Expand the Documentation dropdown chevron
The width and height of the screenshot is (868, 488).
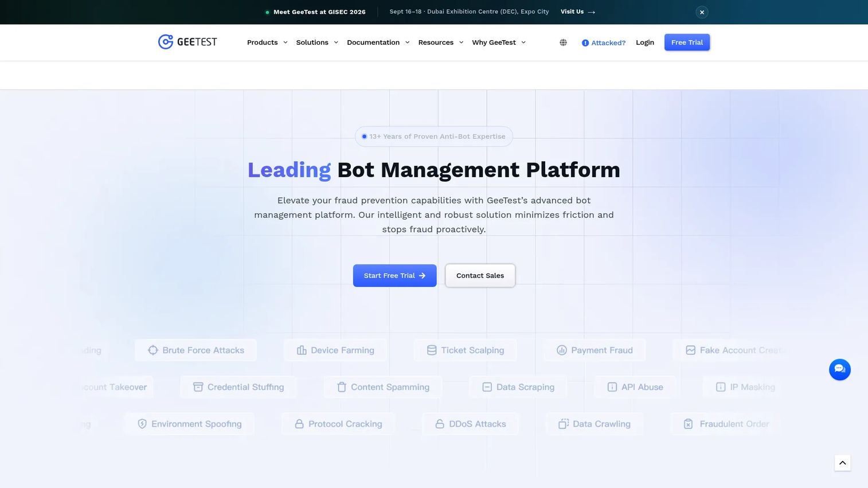point(408,42)
